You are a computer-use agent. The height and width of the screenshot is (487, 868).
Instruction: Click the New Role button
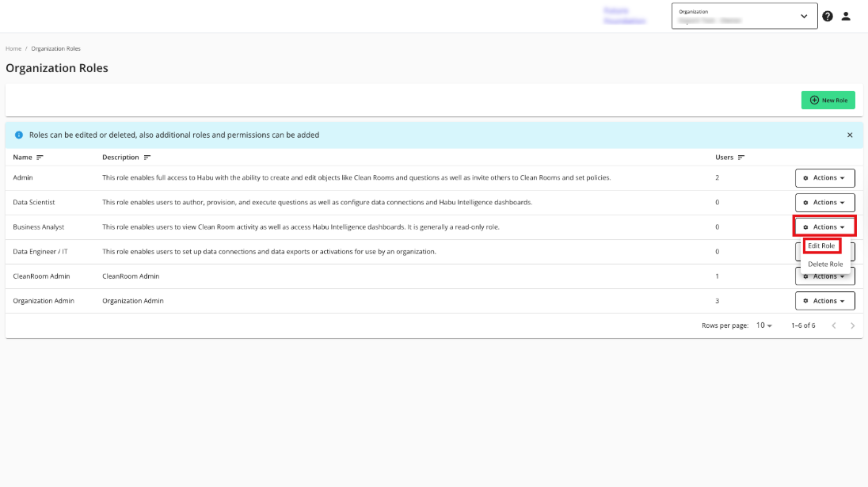click(x=829, y=101)
